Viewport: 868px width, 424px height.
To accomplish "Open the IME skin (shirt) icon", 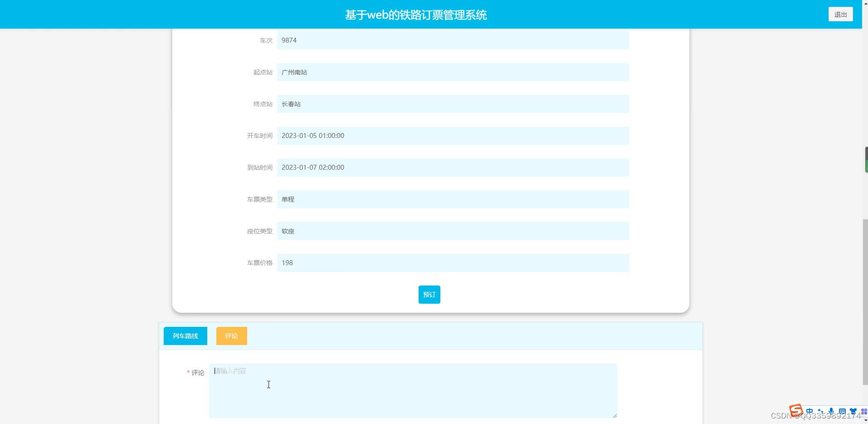I will 853,411.
